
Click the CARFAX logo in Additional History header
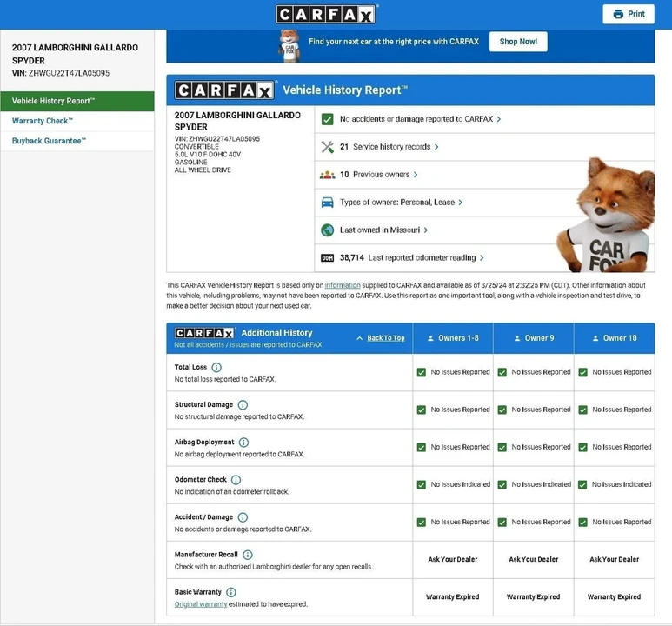coord(205,333)
